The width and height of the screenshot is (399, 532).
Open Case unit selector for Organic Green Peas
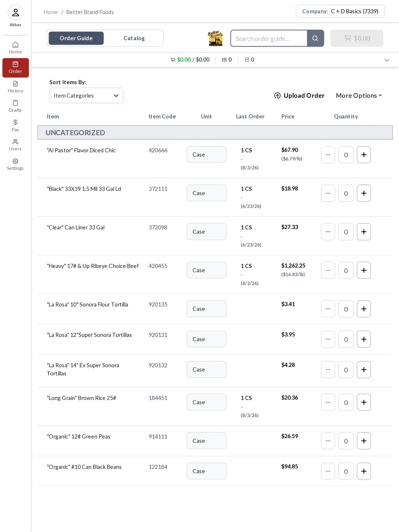(x=206, y=440)
